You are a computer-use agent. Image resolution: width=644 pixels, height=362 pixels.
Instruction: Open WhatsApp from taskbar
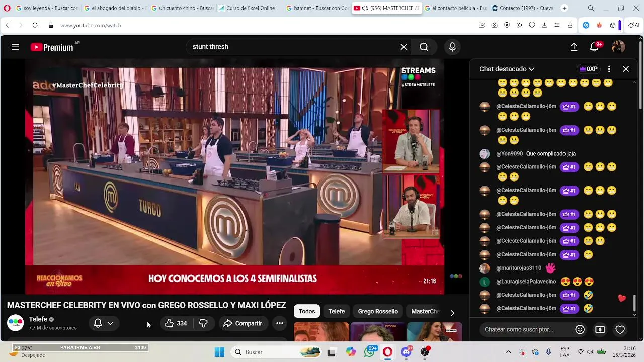point(370,352)
